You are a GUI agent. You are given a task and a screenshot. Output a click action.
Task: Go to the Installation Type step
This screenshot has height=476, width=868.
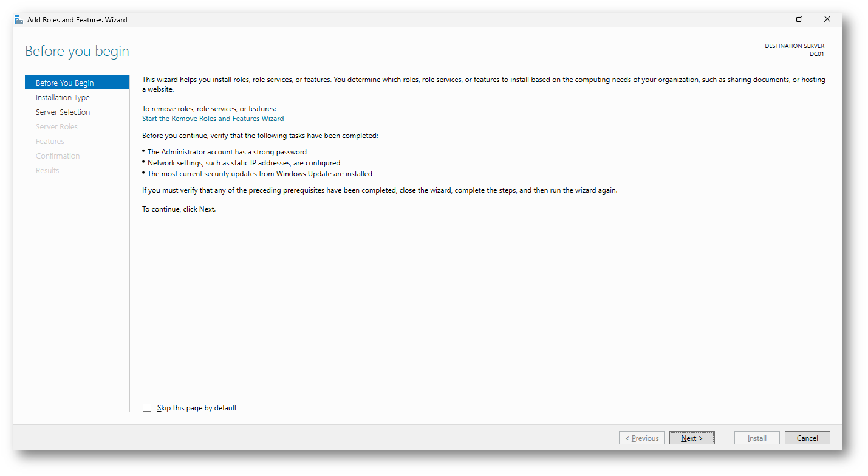(x=63, y=97)
